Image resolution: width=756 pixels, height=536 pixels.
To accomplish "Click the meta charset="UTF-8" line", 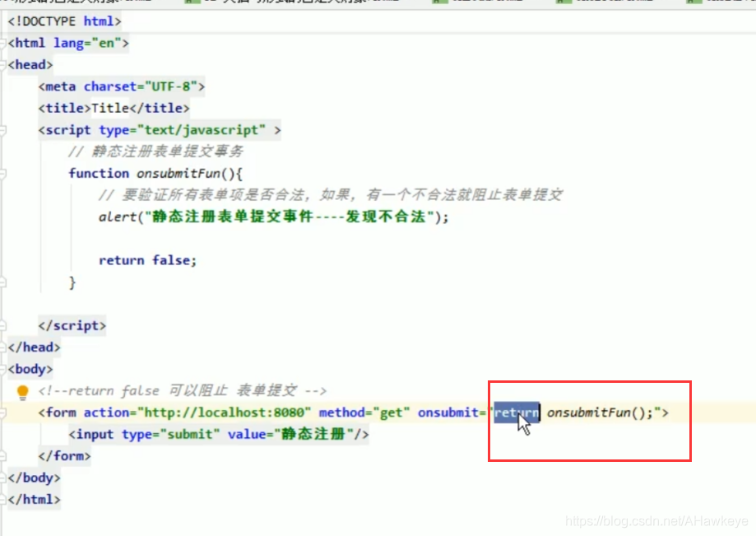I will [122, 86].
